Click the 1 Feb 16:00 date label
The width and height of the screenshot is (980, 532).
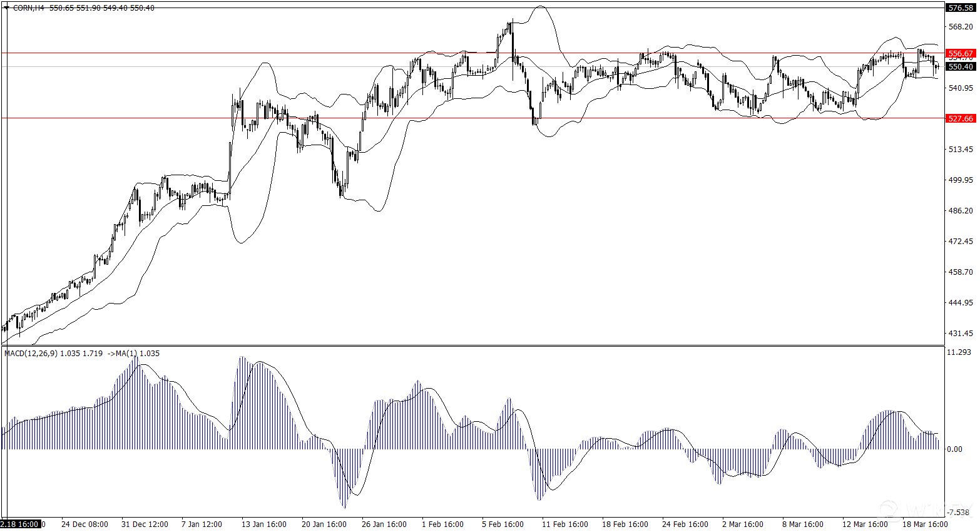click(x=442, y=524)
